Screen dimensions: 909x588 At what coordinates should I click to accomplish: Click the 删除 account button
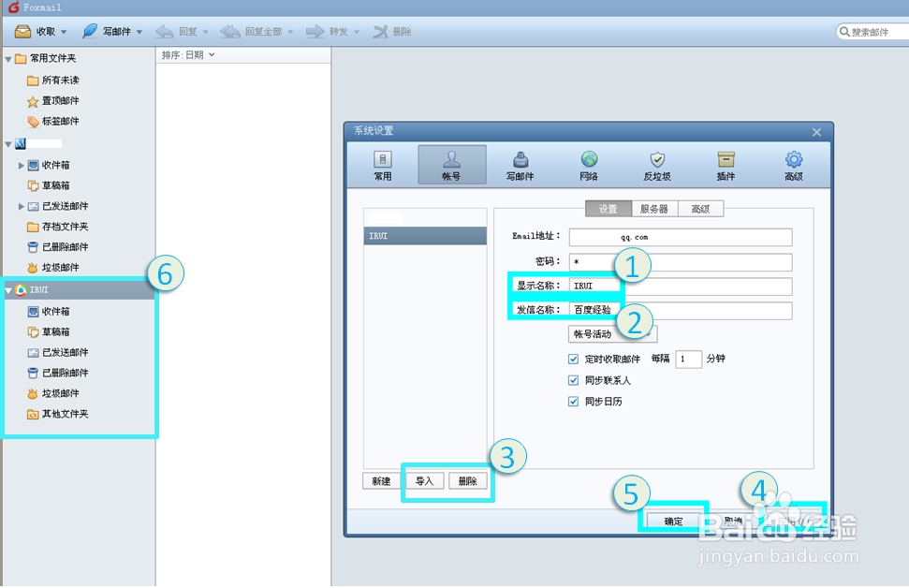468,481
